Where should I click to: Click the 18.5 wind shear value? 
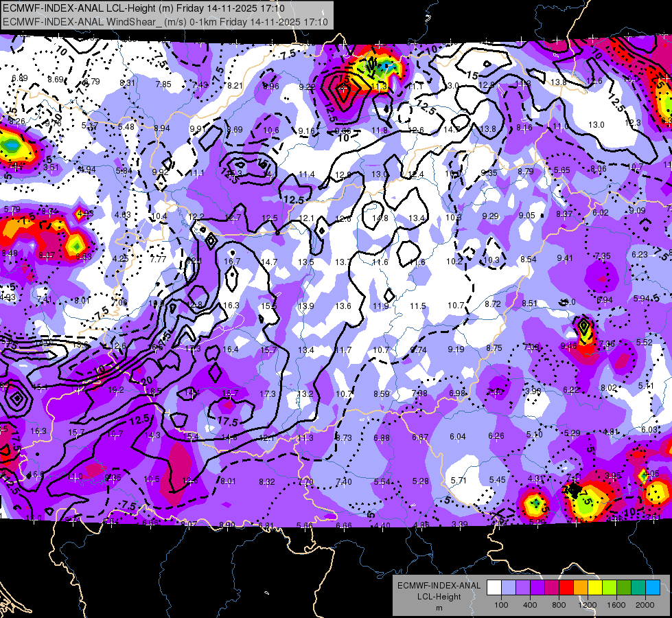tap(154, 391)
